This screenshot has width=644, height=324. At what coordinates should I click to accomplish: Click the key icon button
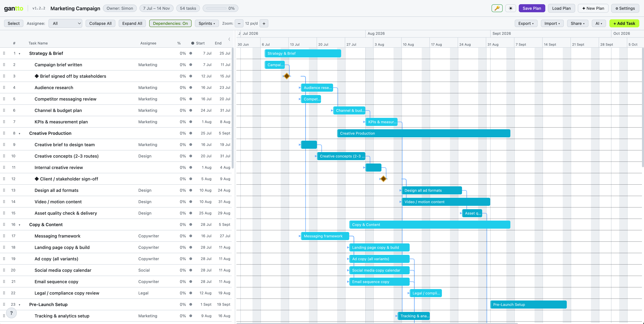point(497,8)
